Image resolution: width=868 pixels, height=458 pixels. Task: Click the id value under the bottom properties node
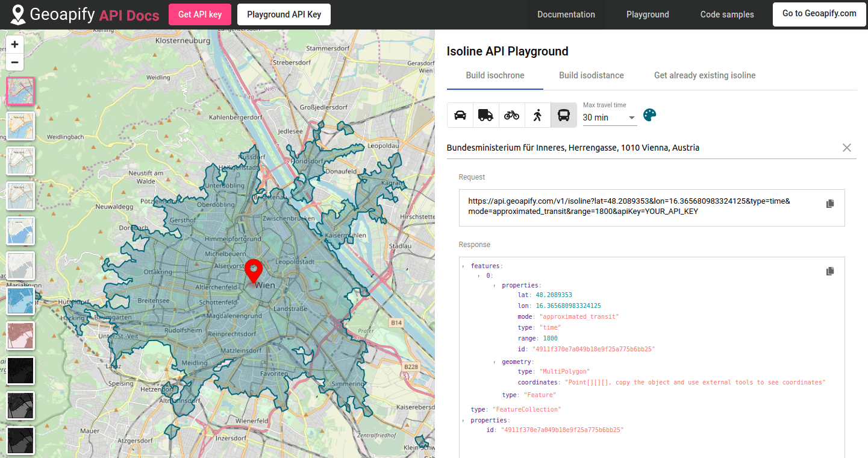(x=562, y=430)
